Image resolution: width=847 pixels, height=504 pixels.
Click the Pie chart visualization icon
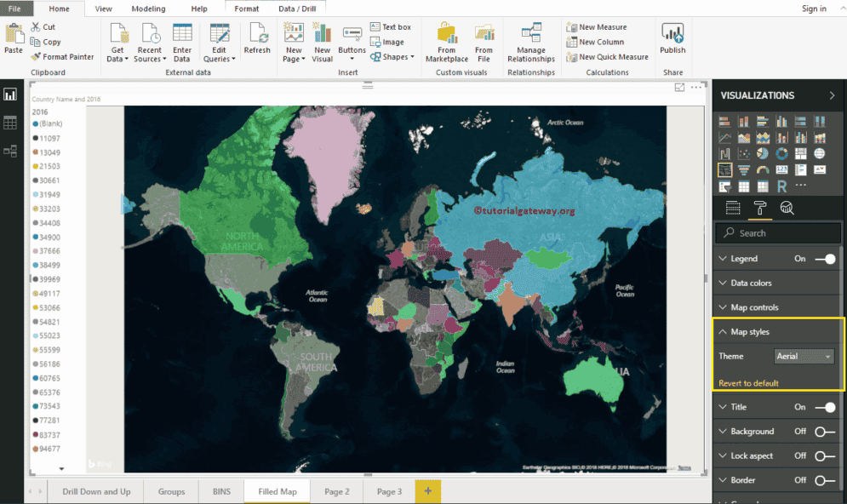click(x=763, y=153)
